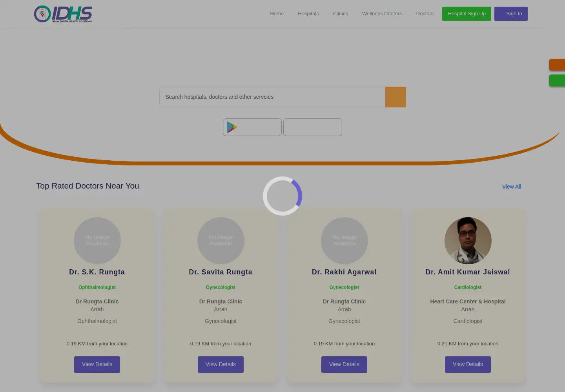Click the Sign In button

[511, 14]
